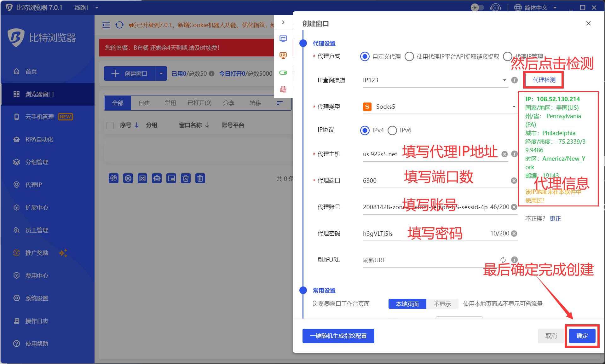This screenshot has width=605, height=364.
Task: Select 不显示 workbench option
Action: tap(442, 304)
